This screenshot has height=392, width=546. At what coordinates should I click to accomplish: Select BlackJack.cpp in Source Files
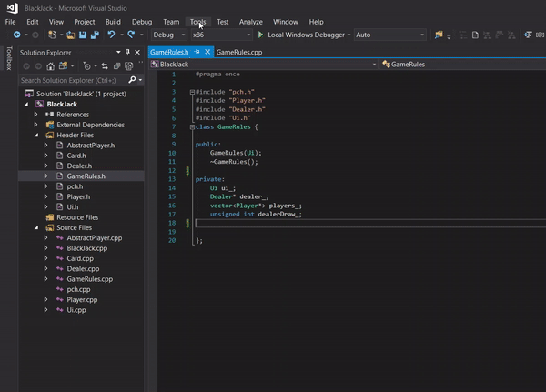[87, 248]
